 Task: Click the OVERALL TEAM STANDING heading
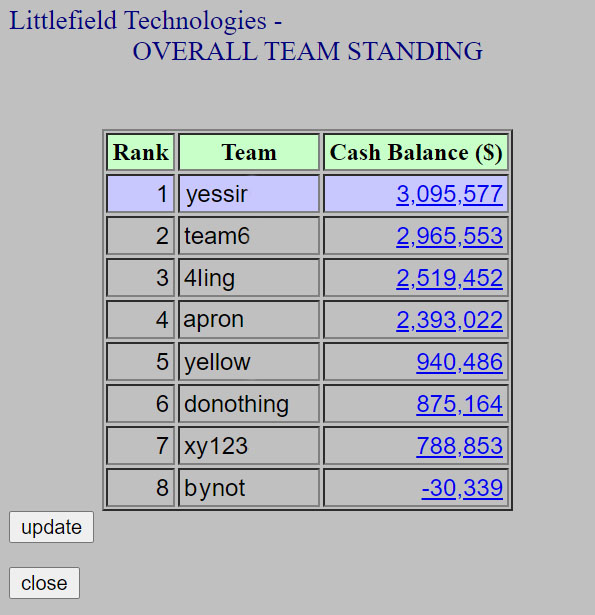click(x=308, y=51)
